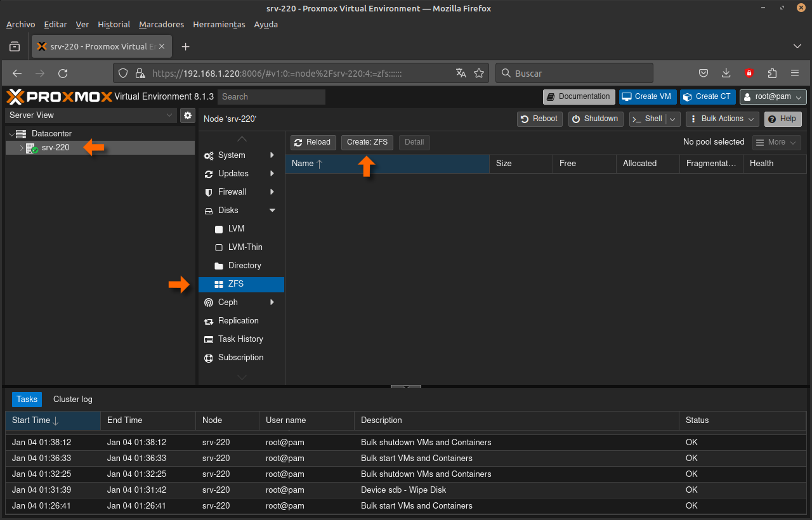Image resolution: width=812 pixels, height=520 pixels.
Task: Expand the Updates submenu arrow
Action: pyautogui.click(x=272, y=174)
